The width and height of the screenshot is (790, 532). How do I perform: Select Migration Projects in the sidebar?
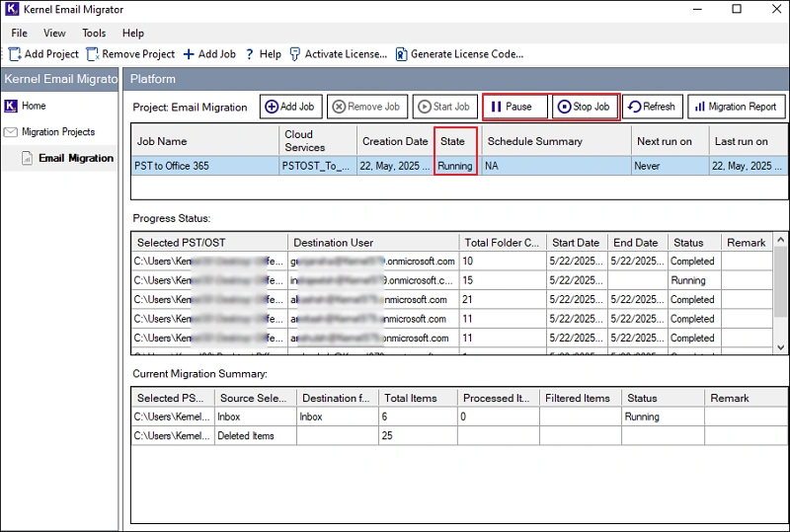[x=58, y=132]
